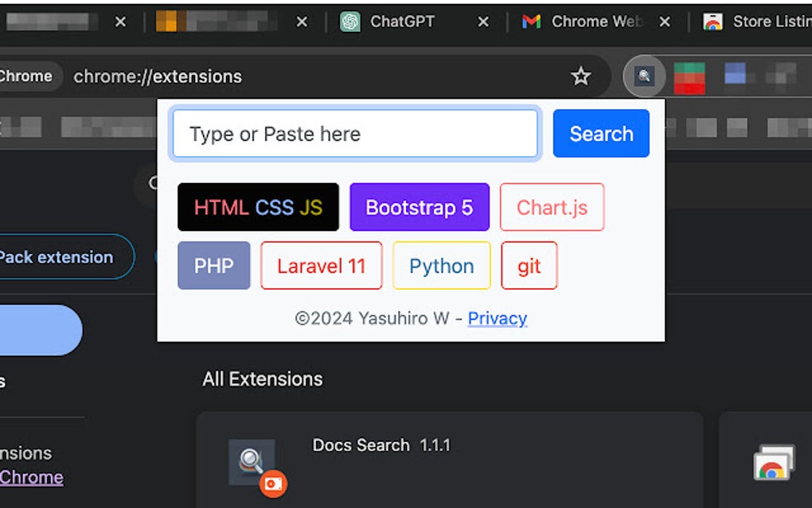Viewport: 812px width, 508px height.
Task: Click the Docs Search extension toolbar icon
Action: (x=645, y=77)
